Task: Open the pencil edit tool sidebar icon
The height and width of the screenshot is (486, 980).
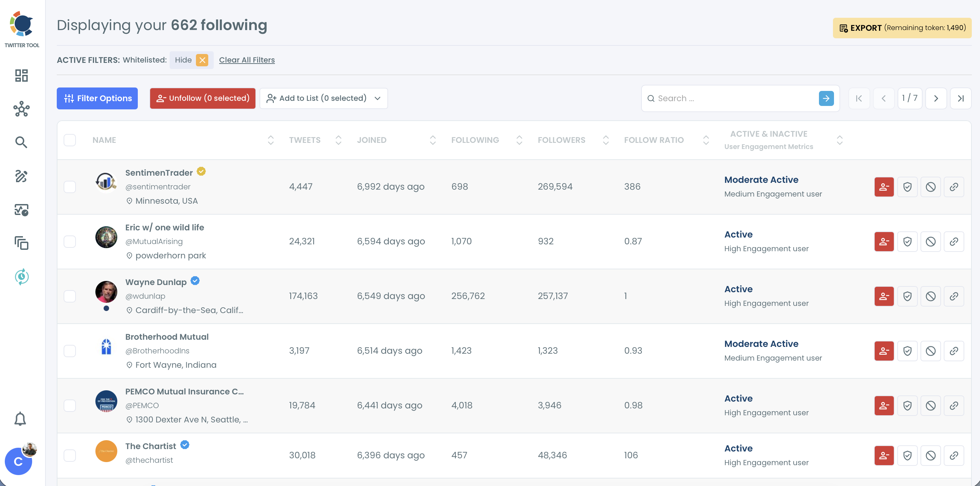Action: click(21, 176)
